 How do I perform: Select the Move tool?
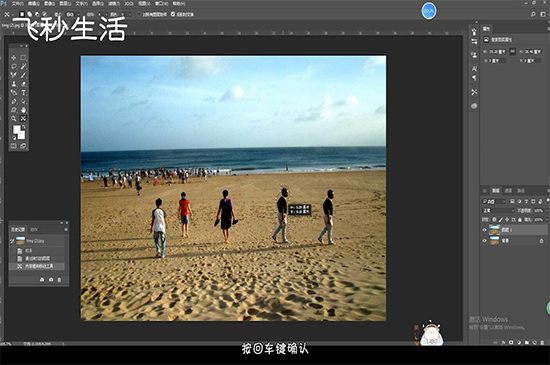tap(14, 57)
